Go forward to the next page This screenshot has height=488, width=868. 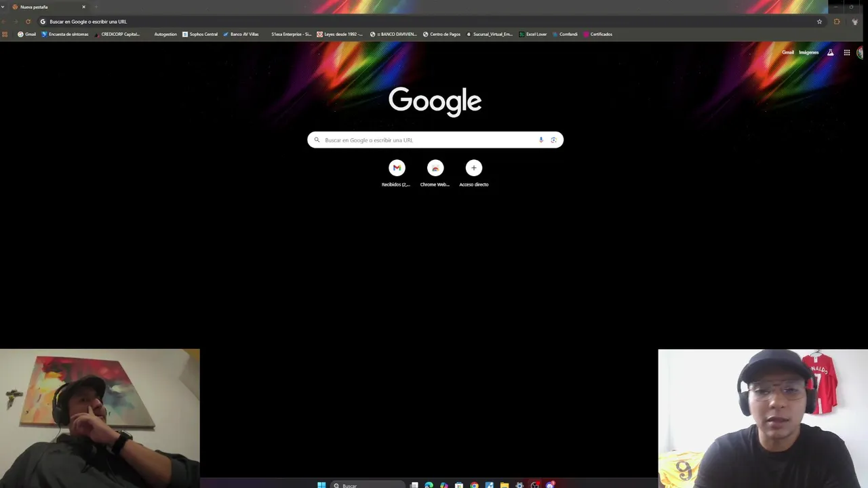tap(16, 22)
